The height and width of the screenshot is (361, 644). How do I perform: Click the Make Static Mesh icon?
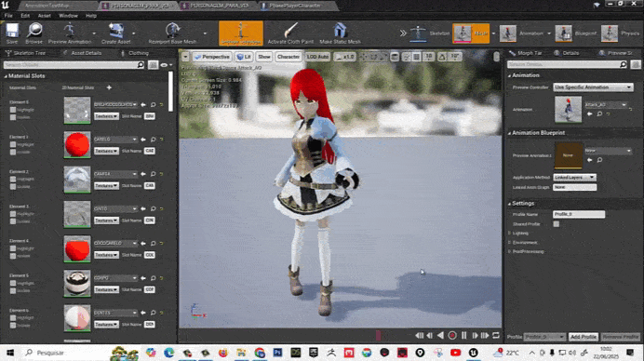tap(340, 33)
